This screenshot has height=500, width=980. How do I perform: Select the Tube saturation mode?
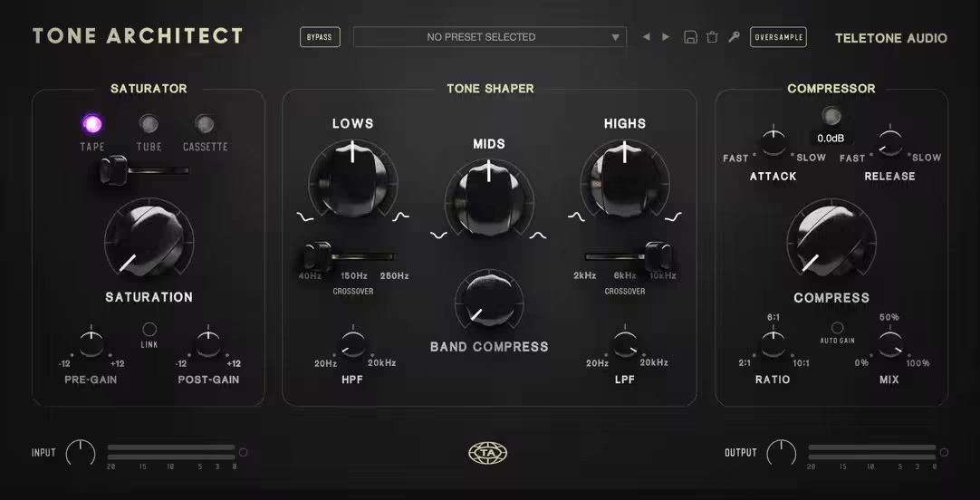pos(149,124)
